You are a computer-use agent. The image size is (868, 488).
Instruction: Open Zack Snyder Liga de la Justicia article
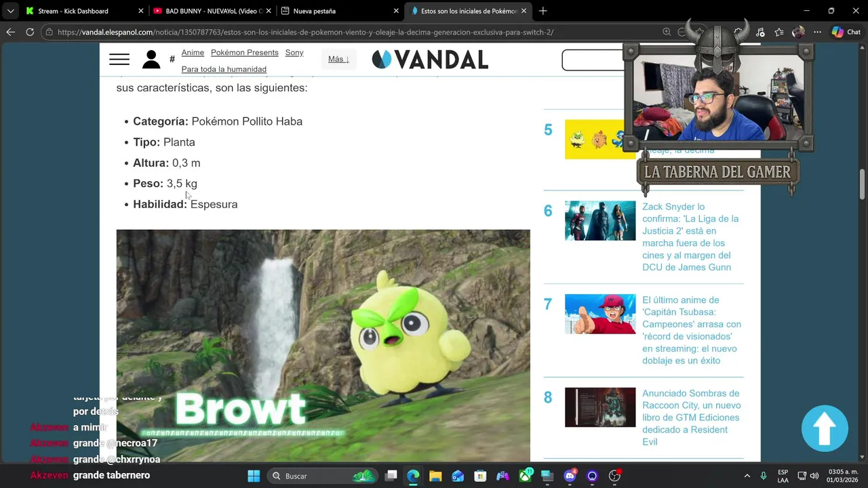(x=691, y=237)
